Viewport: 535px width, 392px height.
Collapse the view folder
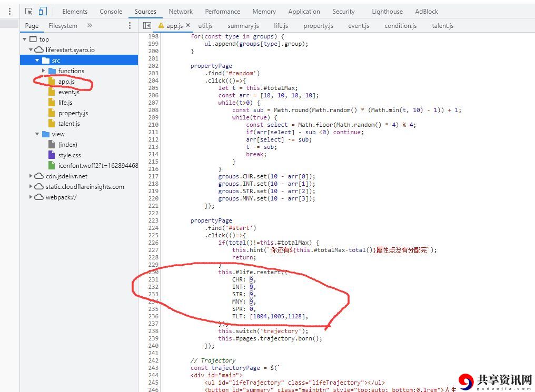tap(37, 134)
